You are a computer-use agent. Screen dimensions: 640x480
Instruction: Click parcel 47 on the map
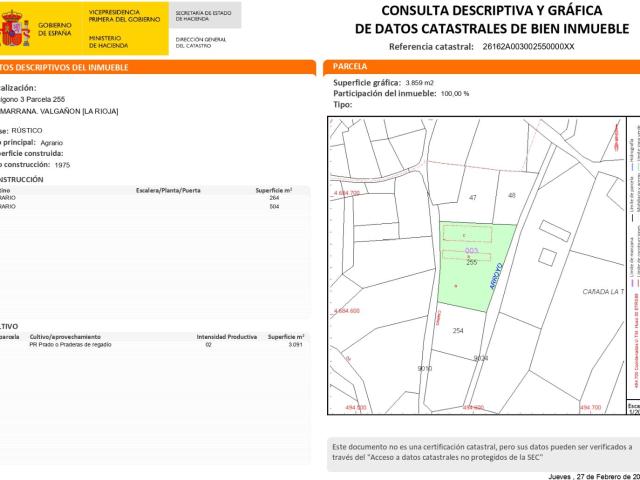click(473, 198)
